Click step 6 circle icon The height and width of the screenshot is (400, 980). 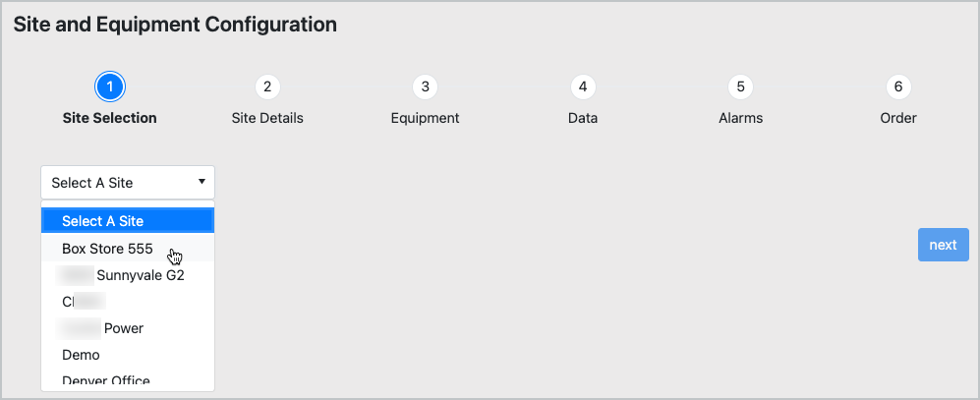[x=898, y=87]
